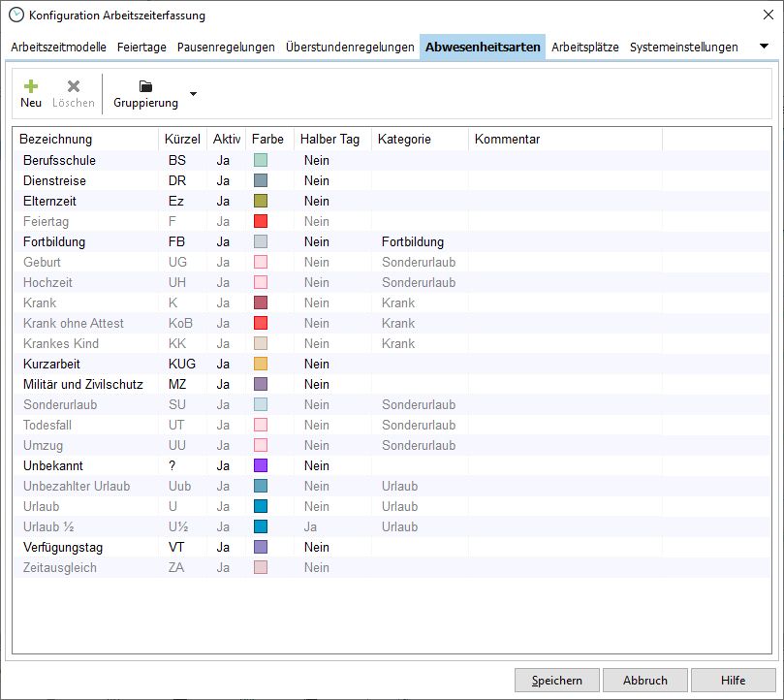Click the purple swatch for Unbekannt
Screen dimensions: 784x700
coord(260,465)
